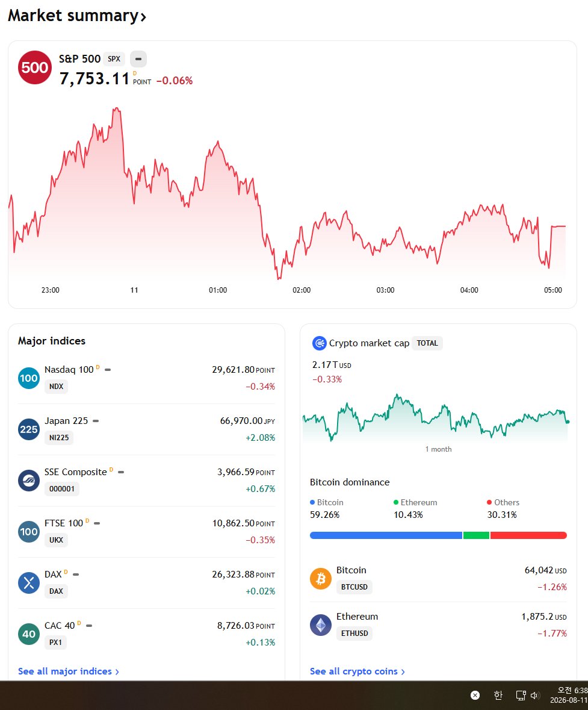Click the Ethereum price 1,875.2 USD

(544, 616)
